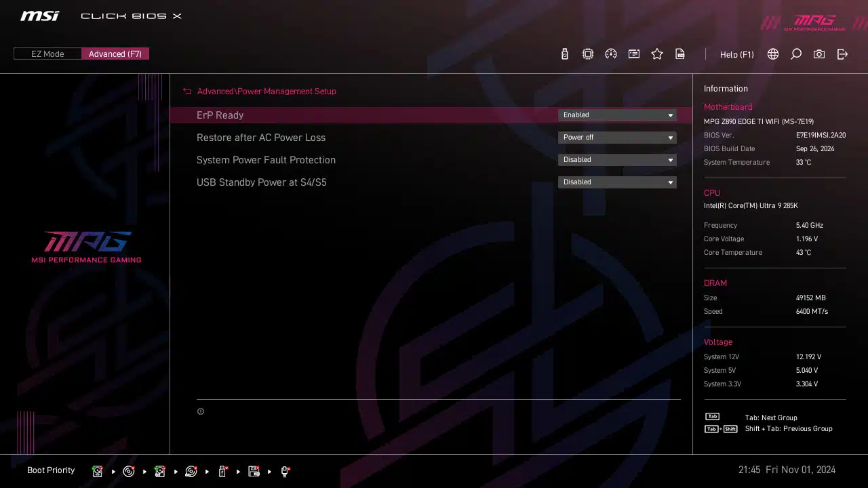Image resolution: width=868 pixels, height=488 pixels.
Task: Expand the Restore after AC Power Loss dropdown
Action: click(x=617, y=138)
